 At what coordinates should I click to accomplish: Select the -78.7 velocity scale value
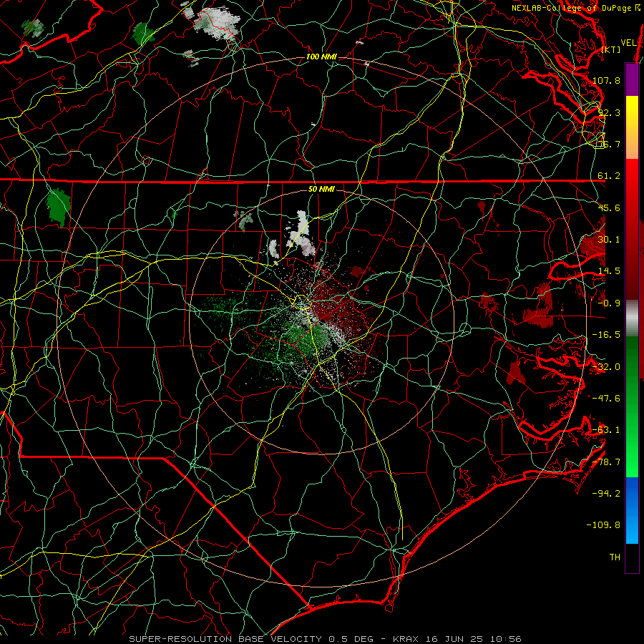pyautogui.click(x=606, y=462)
